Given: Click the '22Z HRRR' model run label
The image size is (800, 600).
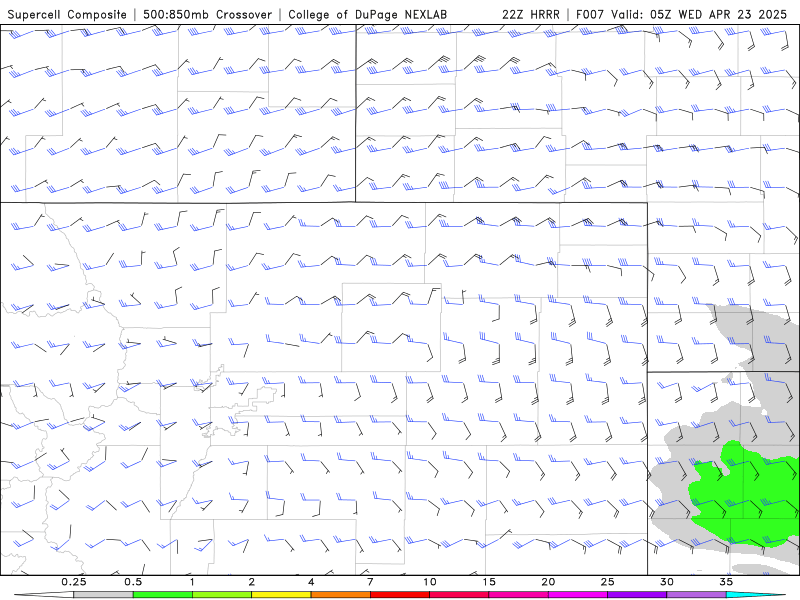Looking at the screenshot, I should pyautogui.click(x=531, y=14).
